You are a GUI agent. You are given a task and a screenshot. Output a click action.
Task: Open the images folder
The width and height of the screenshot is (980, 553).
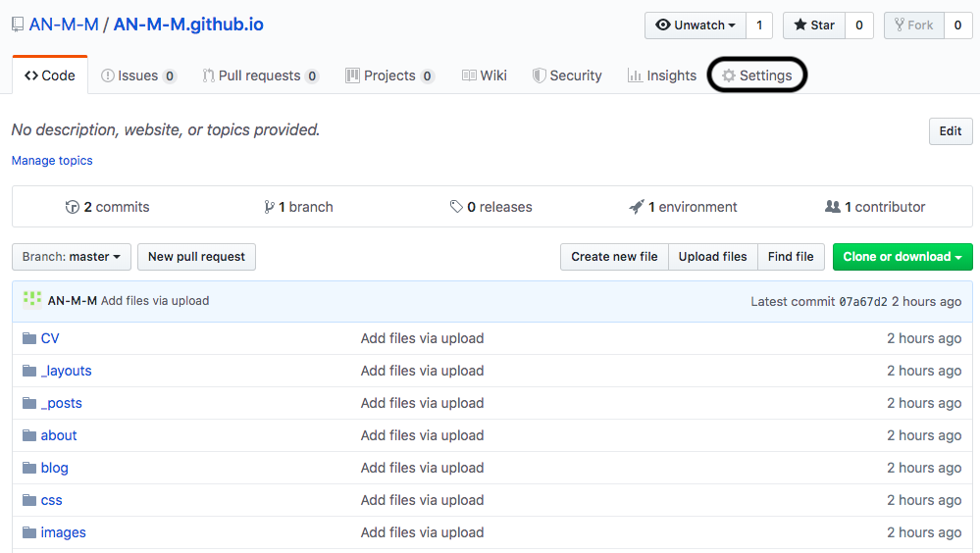click(63, 533)
